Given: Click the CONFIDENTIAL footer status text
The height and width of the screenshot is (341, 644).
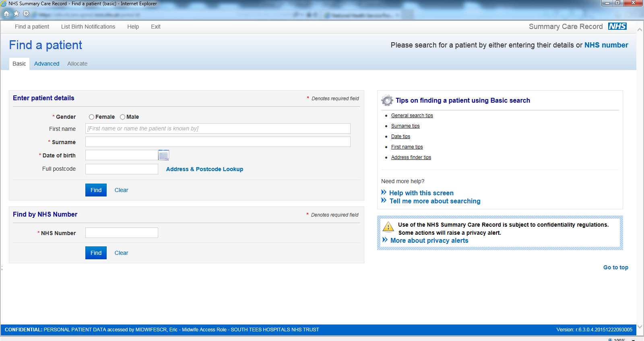Looking at the screenshot, I should click(x=162, y=330).
